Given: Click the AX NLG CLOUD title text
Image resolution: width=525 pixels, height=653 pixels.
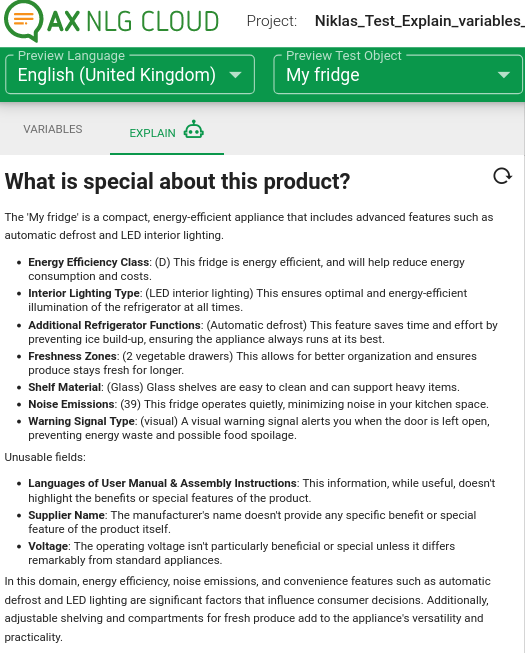Looking at the screenshot, I should pos(133,21).
